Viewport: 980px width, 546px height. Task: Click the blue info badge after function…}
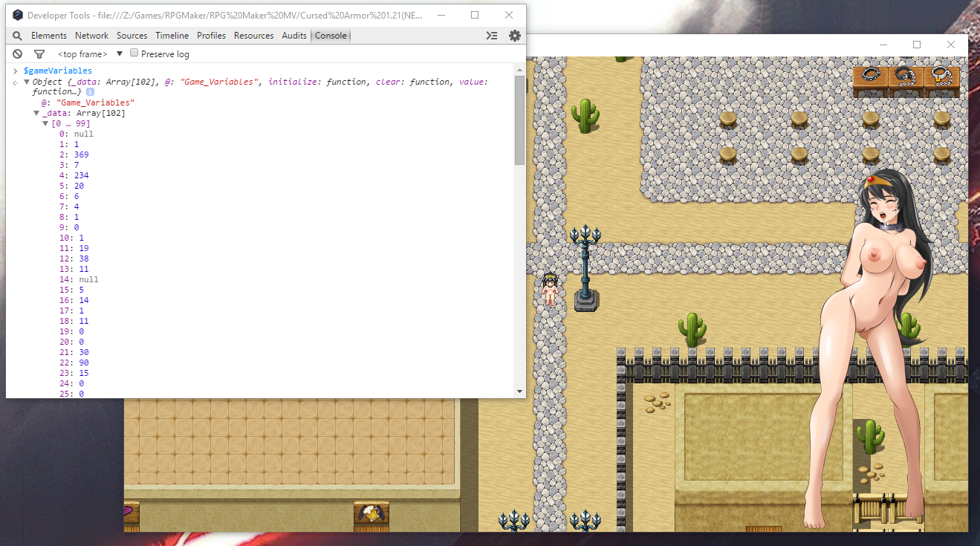tap(90, 92)
